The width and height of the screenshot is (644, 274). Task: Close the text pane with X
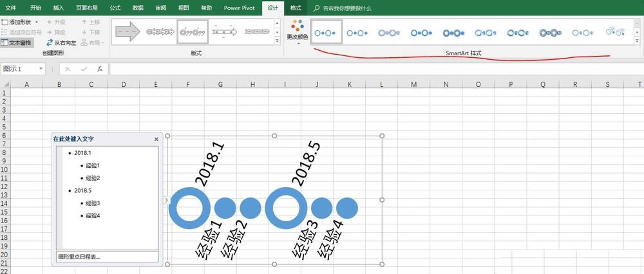point(156,140)
